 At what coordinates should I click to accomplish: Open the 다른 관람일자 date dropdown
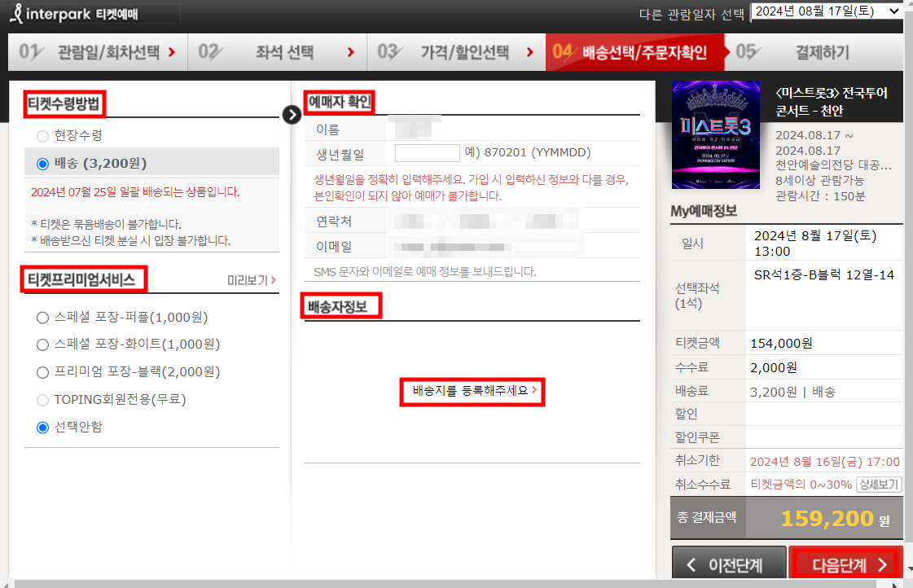click(x=827, y=11)
